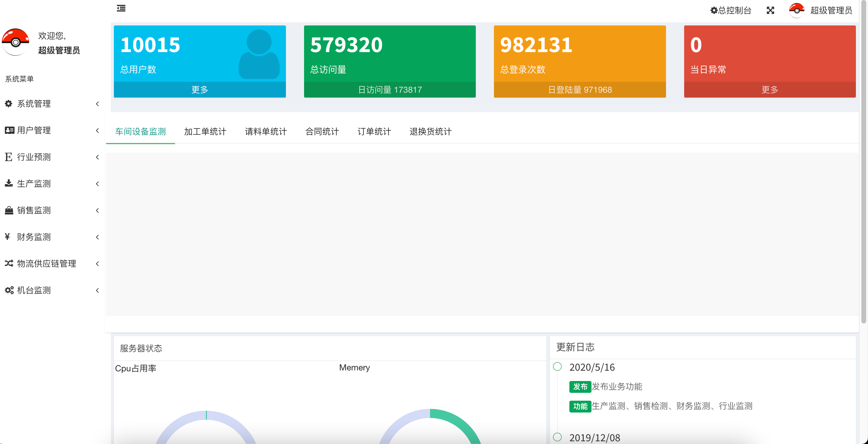The image size is (868, 444).
Task: Expand the 行业预测 menu chevron
Action: tap(98, 157)
